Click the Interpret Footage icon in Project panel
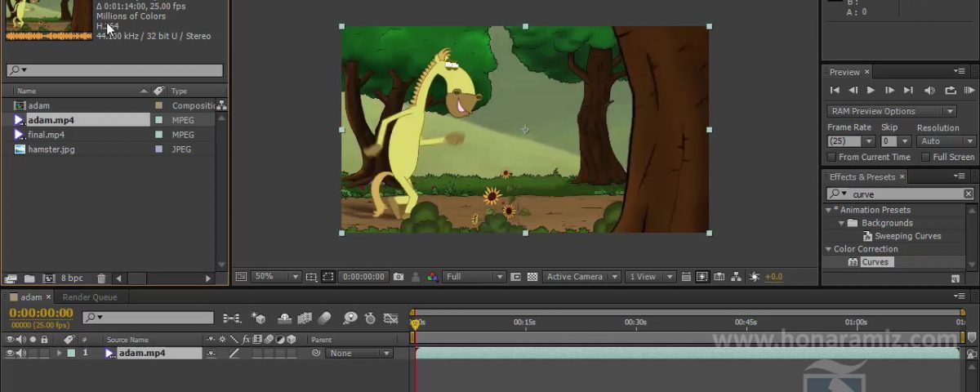 [x=11, y=278]
